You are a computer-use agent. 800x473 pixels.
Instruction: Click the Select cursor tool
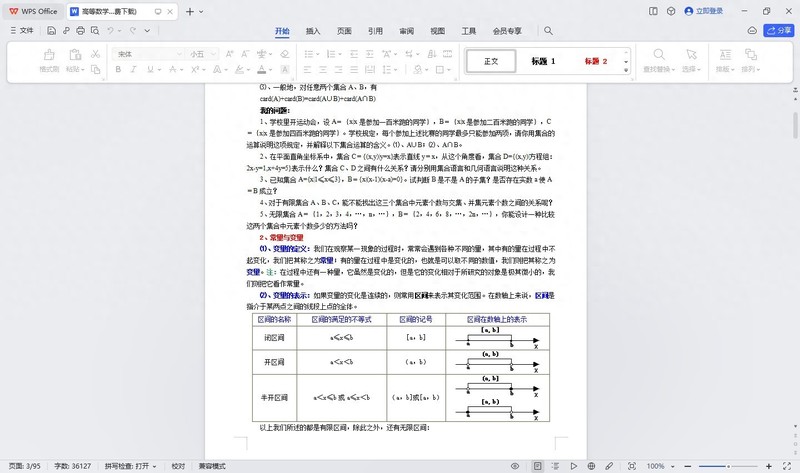coord(691,54)
